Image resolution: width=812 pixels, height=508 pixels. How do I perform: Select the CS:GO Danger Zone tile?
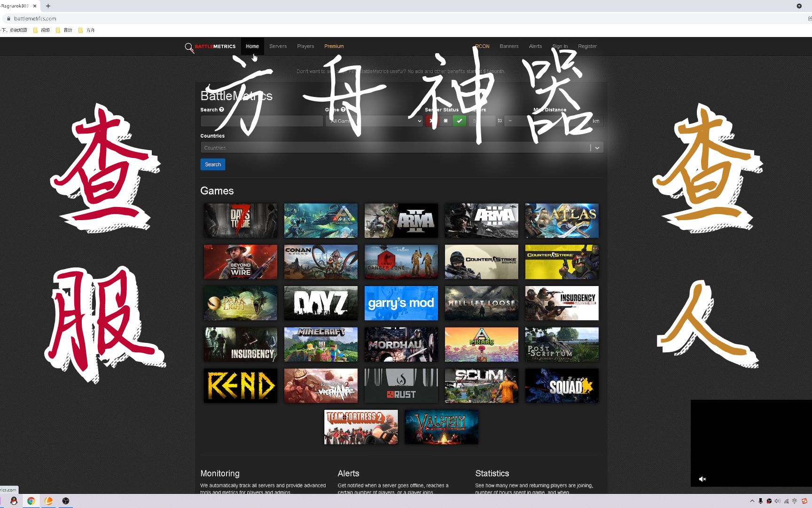tap(401, 262)
